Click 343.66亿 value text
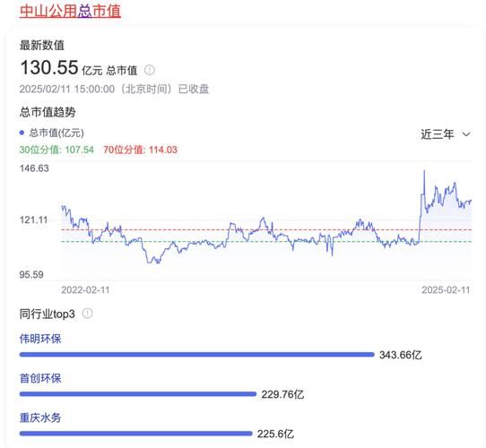Viewport: 486px width, 448px height. [x=401, y=355]
